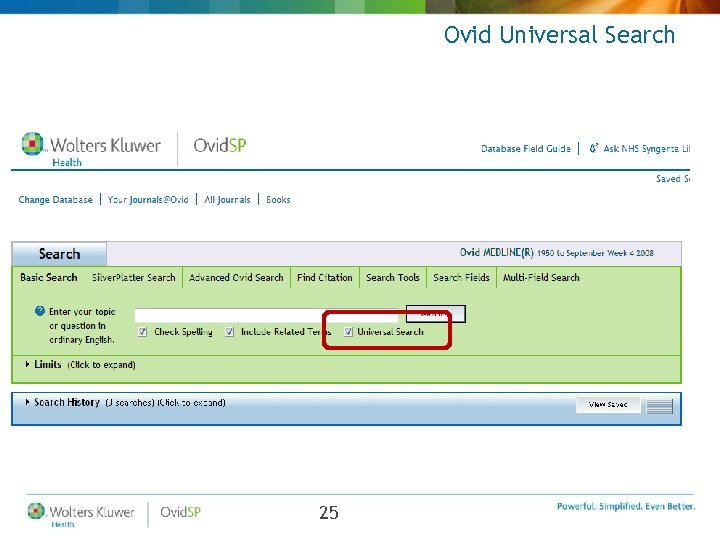Click the striped icon beside View Saved

click(659, 406)
